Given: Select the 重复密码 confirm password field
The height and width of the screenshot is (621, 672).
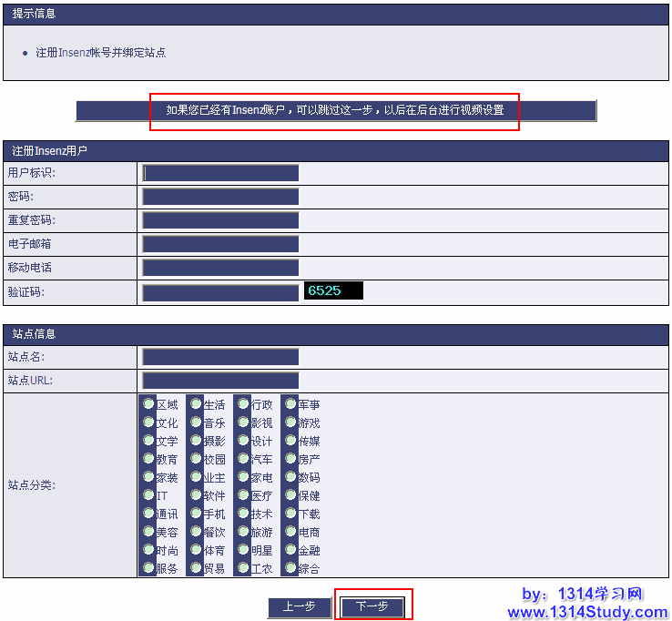Looking at the screenshot, I should [x=220, y=220].
